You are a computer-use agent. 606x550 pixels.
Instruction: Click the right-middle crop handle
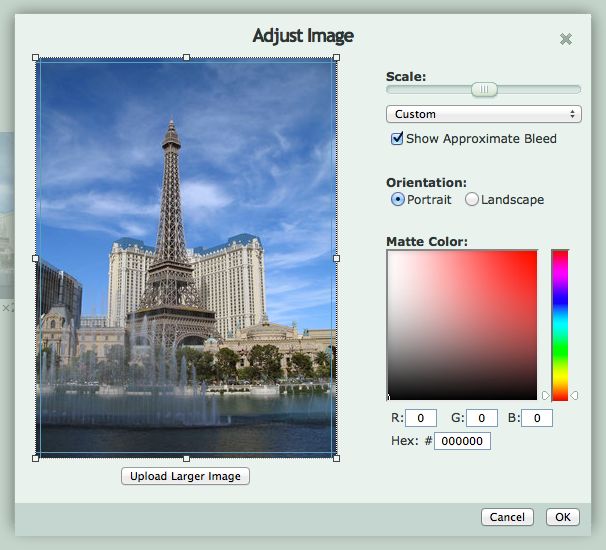[x=337, y=258]
